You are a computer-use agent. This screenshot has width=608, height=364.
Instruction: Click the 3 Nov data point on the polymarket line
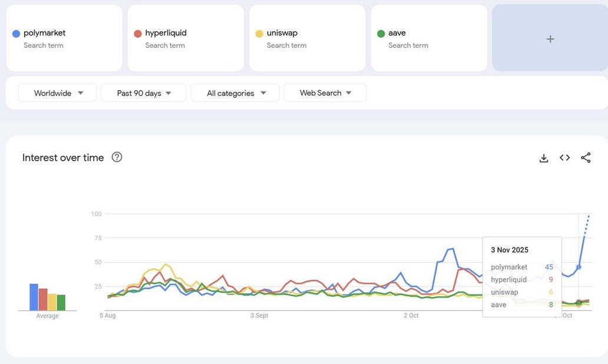(x=579, y=267)
